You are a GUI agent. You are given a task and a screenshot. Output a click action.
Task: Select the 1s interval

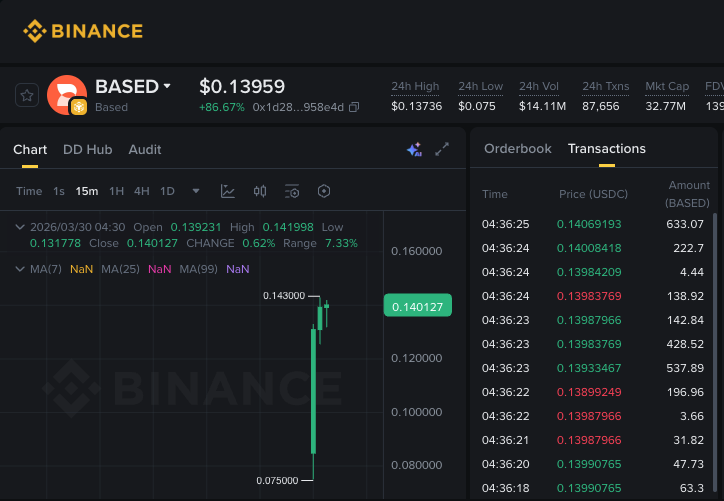click(x=59, y=191)
